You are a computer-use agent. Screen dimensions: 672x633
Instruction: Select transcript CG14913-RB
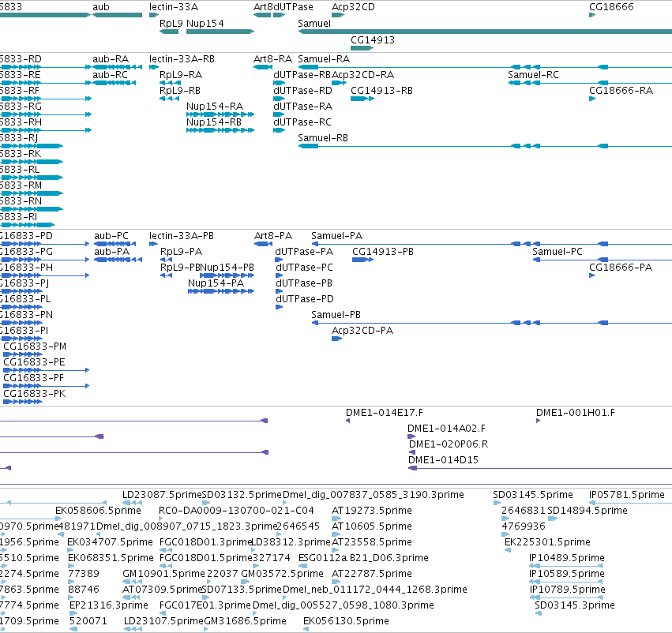(381, 90)
